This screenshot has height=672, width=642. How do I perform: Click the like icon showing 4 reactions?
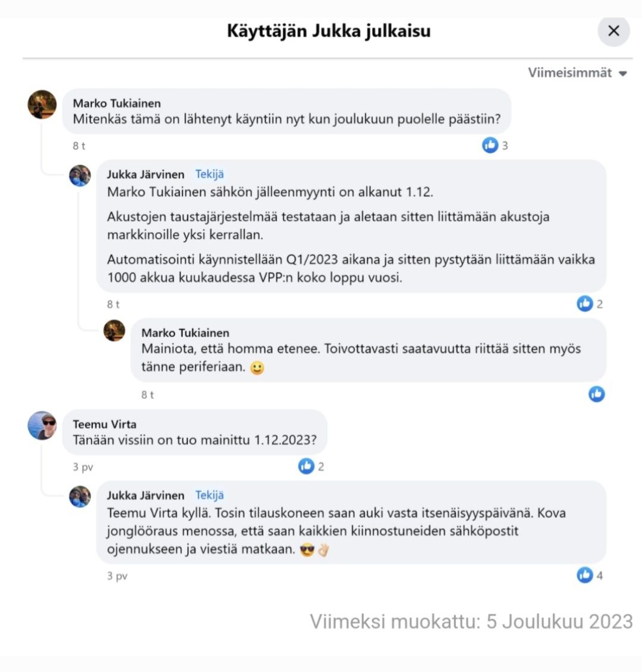pos(585,575)
